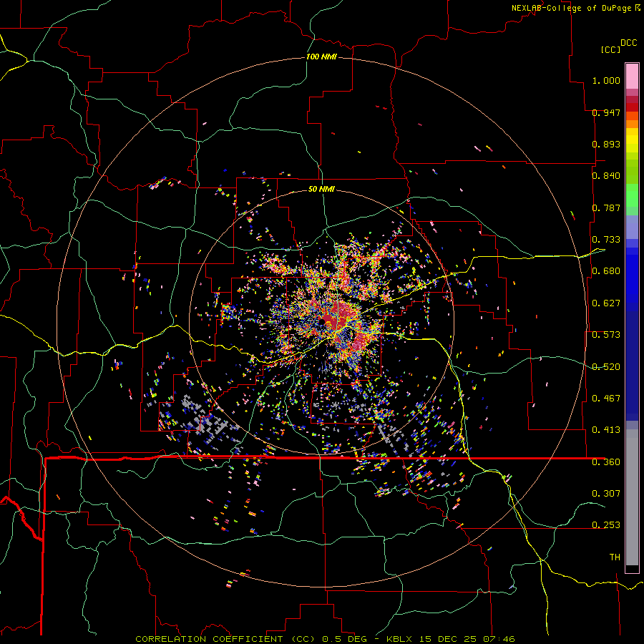Click the TH threshold label on the scale

615,557
